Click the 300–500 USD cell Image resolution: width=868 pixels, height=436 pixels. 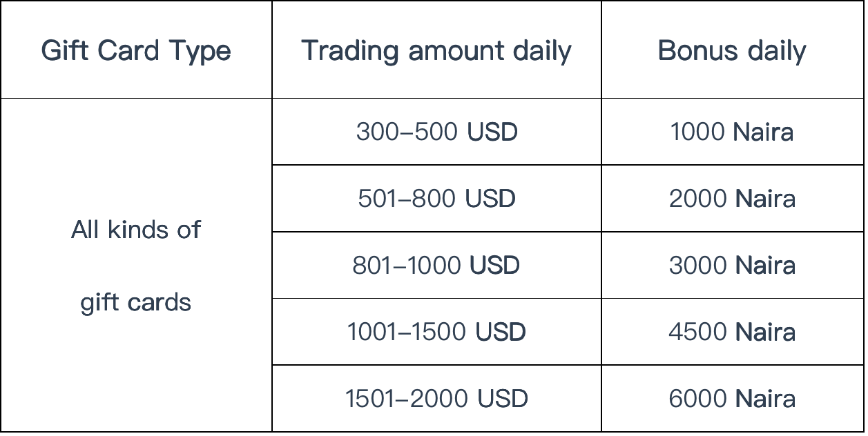coord(436,132)
